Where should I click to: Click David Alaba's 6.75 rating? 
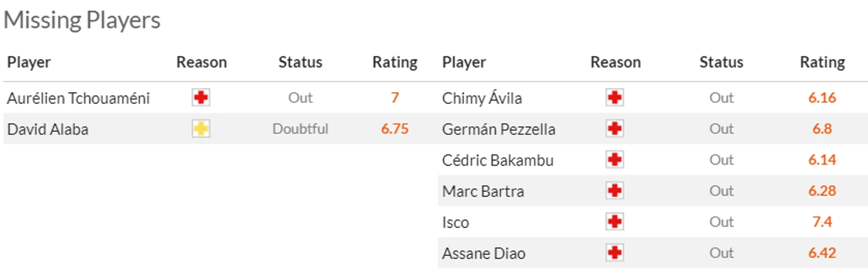pyautogui.click(x=395, y=129)
